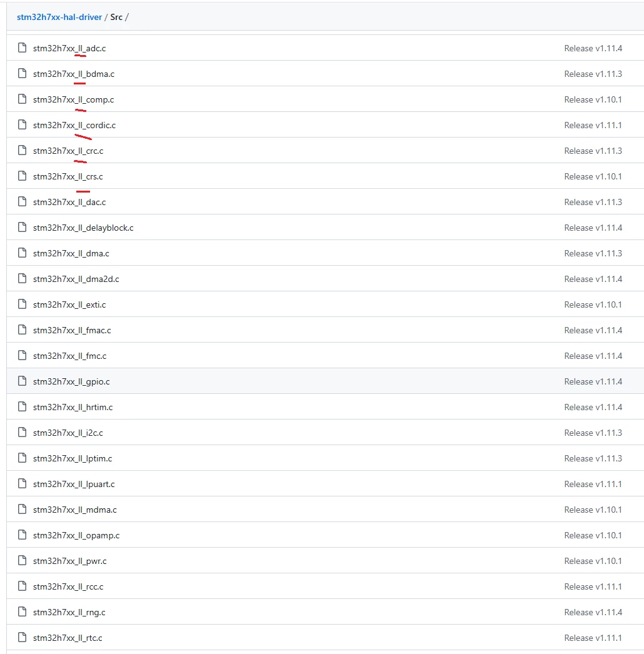Click file icon beside stm32h7xx_ll_exti.c
644x654 pixels.
click(x=22, y=304)
